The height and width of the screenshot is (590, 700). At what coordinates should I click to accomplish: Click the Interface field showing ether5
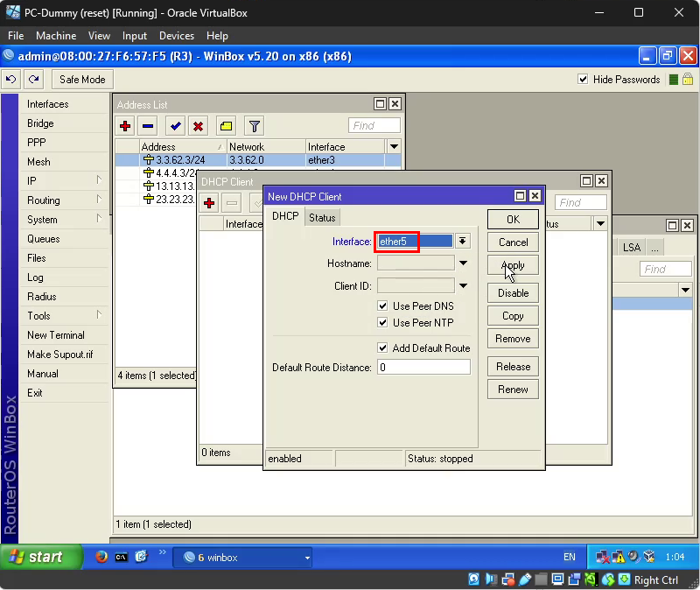tap(415, 242)
